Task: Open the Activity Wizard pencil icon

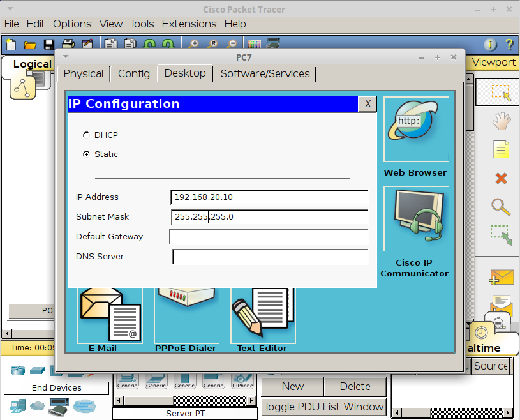Action: tap(87, 43)
